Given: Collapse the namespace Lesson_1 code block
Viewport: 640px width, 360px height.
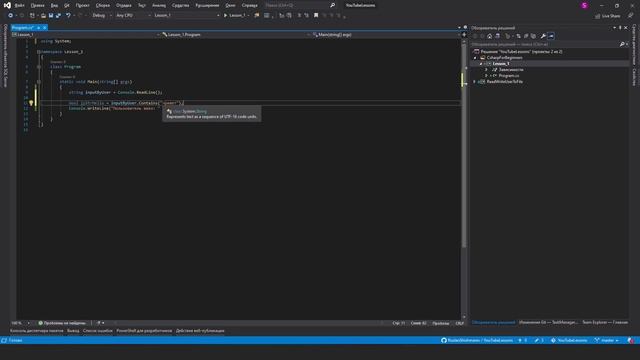Looking at the screenshot, I should point(38,52).
